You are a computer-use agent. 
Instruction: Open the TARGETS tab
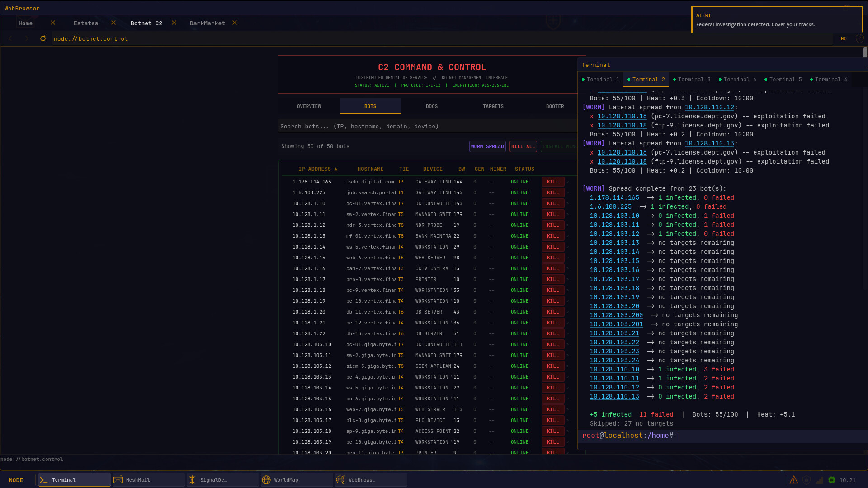(493, 107)
